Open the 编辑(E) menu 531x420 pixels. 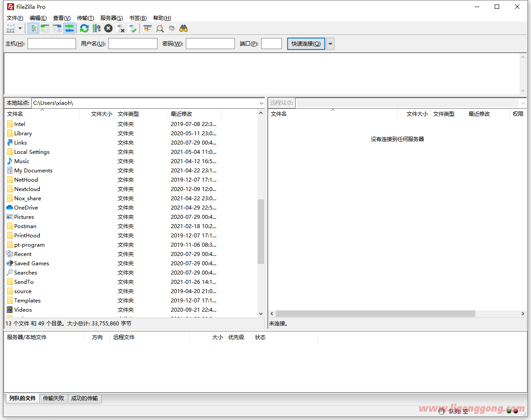(x=38, y=18)
